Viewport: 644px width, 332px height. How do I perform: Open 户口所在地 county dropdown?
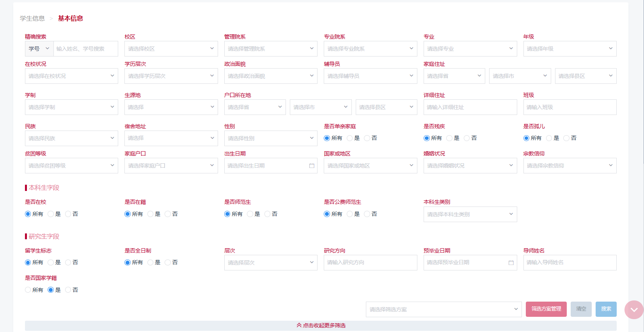pos(387,107)
